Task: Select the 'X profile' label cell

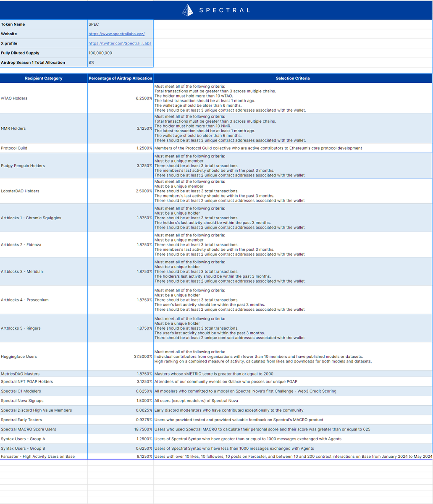Action: coord(44,43)
